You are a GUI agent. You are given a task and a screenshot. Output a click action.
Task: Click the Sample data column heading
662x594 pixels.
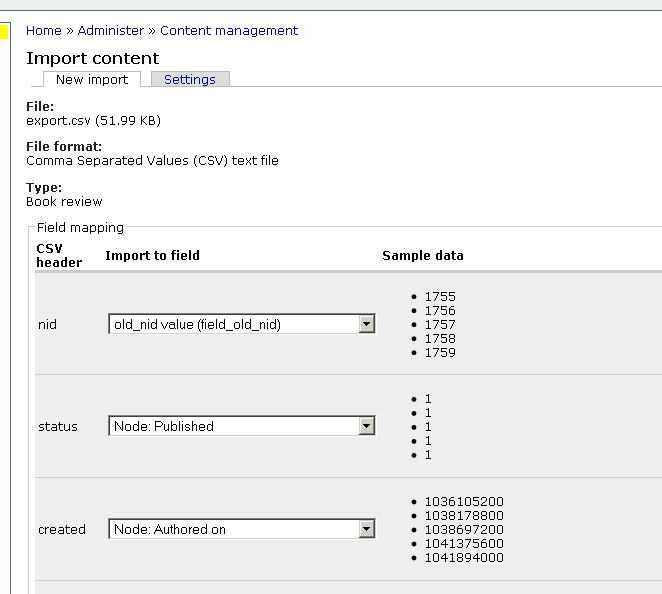coord(423,255)
